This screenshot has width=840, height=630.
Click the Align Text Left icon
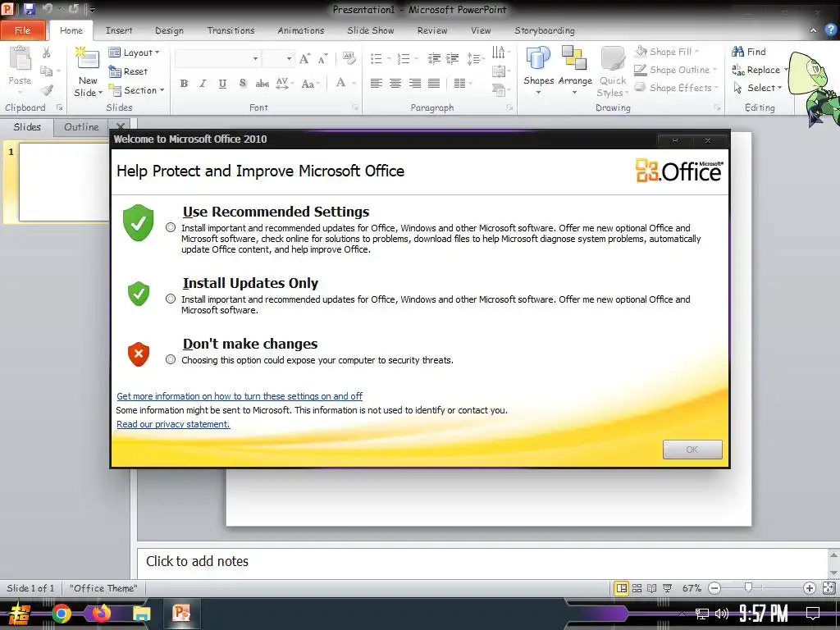(x=376, y=84)
